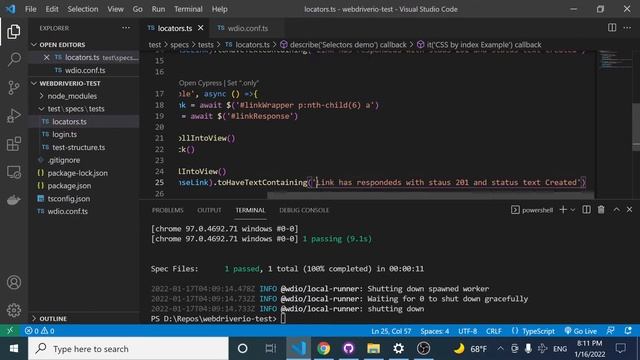Open the Go menu

pos(138,9)
